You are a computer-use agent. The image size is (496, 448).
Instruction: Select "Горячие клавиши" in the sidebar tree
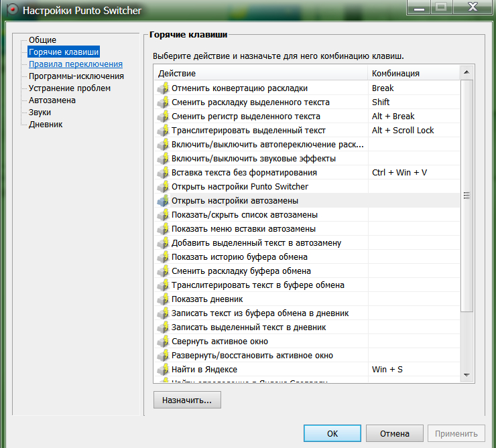(x=64, y=52)
